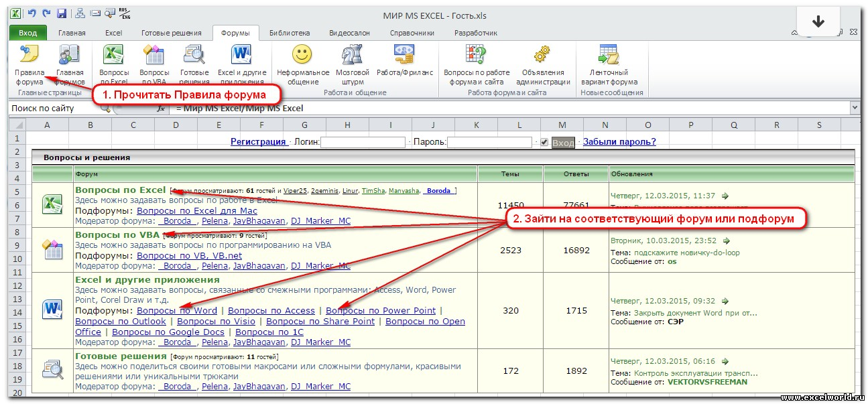Open the sitemap icon in the quick access toolbar
868x404 pixels.
pos(80,13)
